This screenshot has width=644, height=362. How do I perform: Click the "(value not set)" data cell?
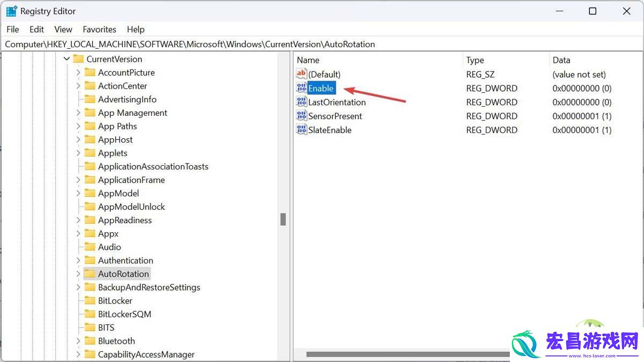(x=579, y=75)
